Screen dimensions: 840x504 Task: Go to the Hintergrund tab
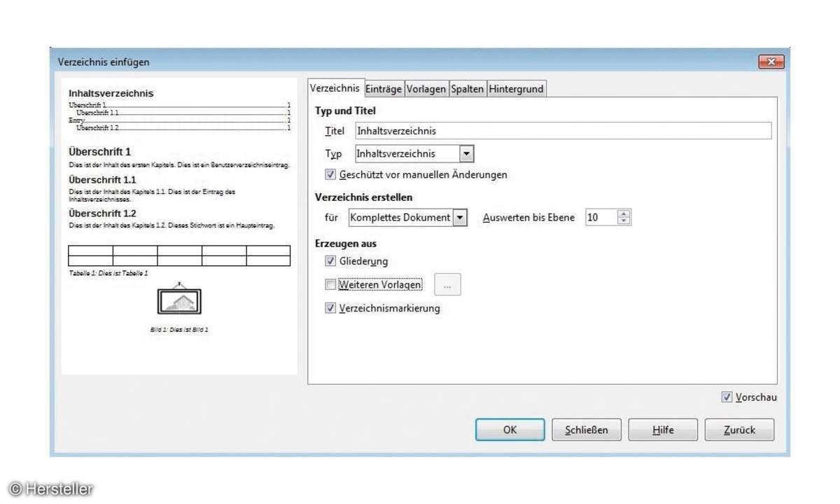[x=516, y=89]
